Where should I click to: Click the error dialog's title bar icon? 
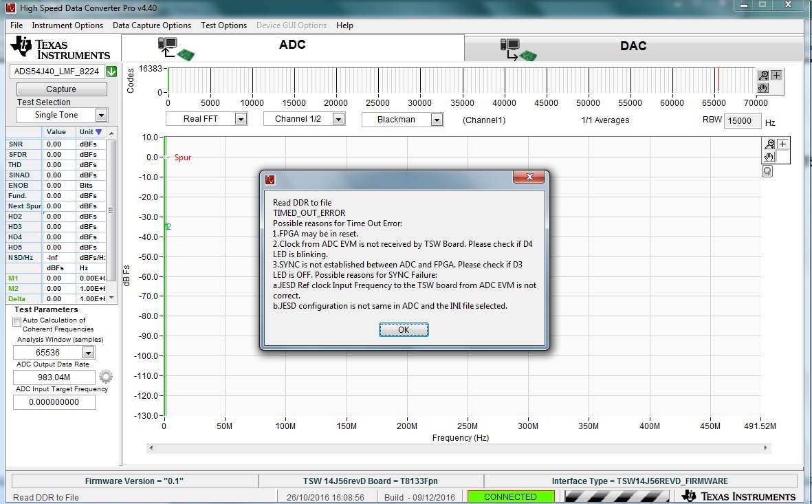pyautogui.click(x=270, y=179)
